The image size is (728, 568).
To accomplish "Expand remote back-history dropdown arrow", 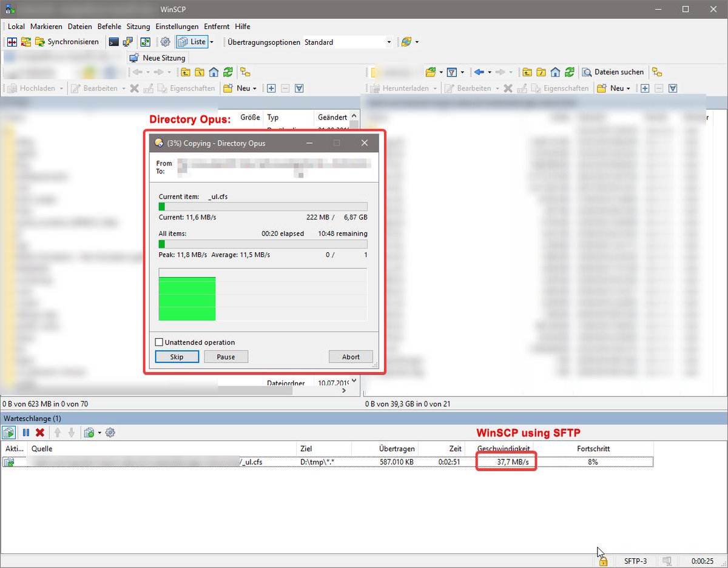I will coord(489,72).
